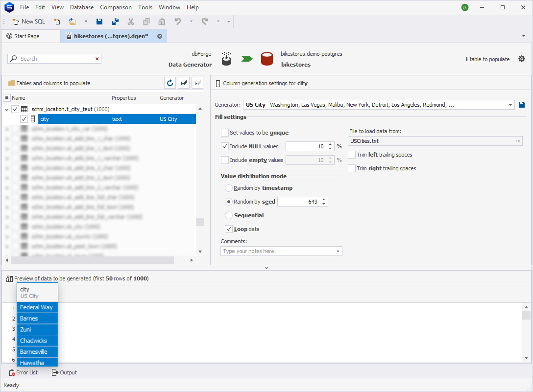
Task: Open the US City Generator dropdown
Action: (x=510, y=105)
